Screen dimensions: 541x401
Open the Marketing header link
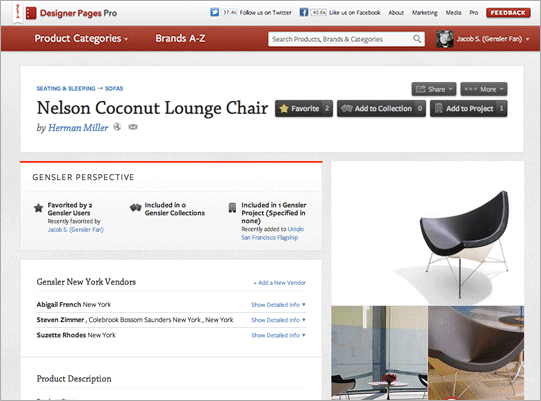(x=424, y=13)
